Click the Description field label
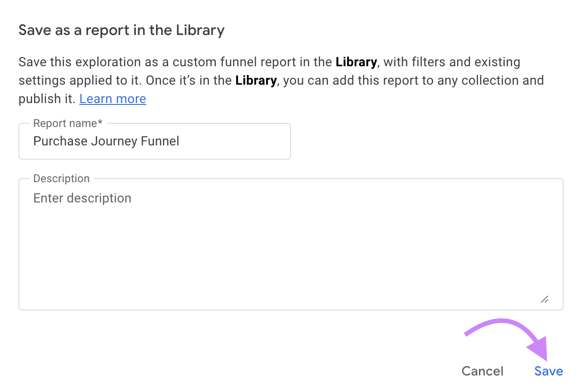 tap(61, 179)
